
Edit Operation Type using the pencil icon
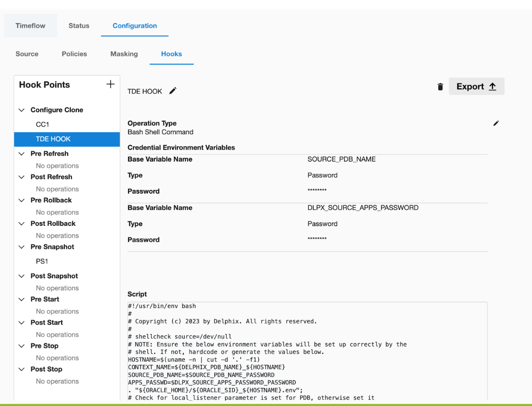click(496, 123)
